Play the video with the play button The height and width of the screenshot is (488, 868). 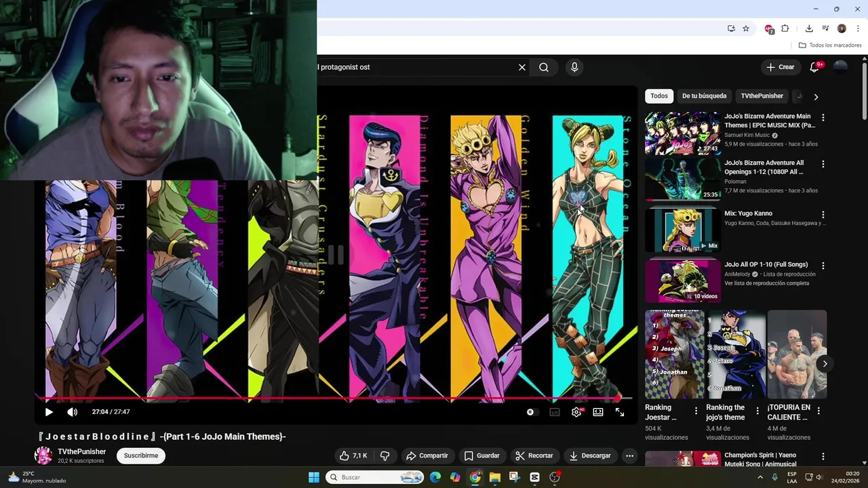(x=49, y=411)
